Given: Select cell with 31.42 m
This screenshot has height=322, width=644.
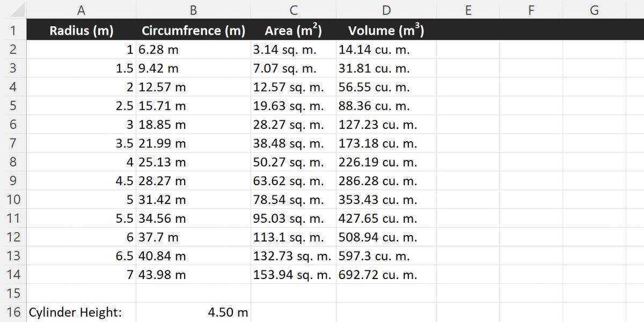Looking at the screenshot, I should coord(193,200).
